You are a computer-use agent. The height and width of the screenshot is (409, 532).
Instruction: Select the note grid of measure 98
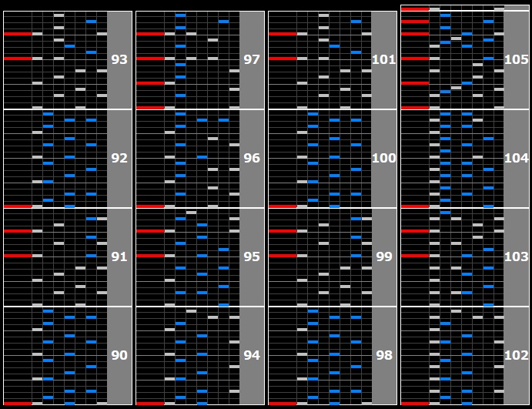coord(320,356)
